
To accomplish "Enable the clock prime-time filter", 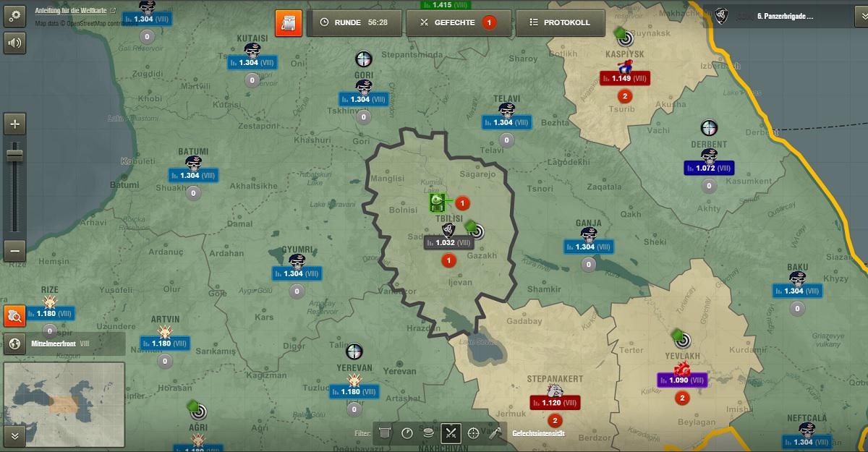I will coord(407,433).
